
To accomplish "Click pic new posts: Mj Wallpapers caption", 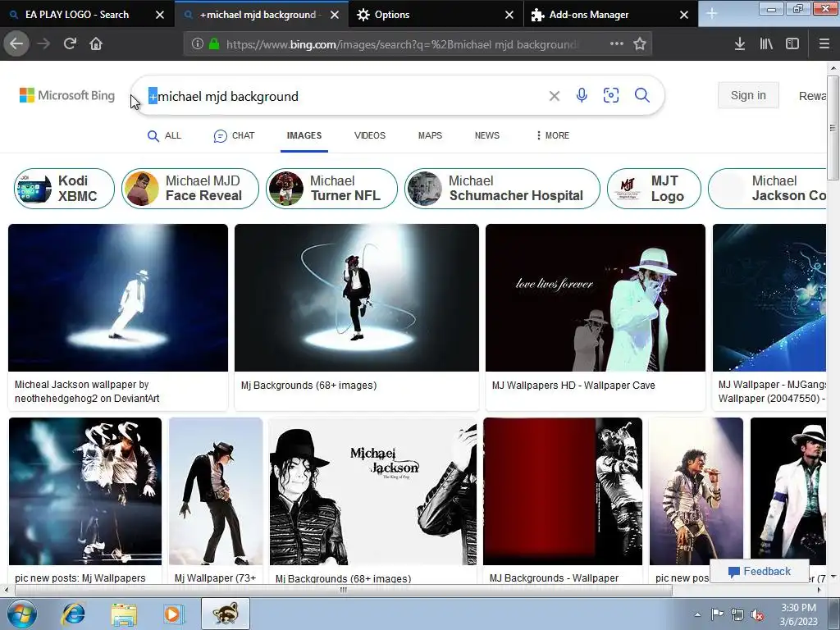I will point(80,578).
